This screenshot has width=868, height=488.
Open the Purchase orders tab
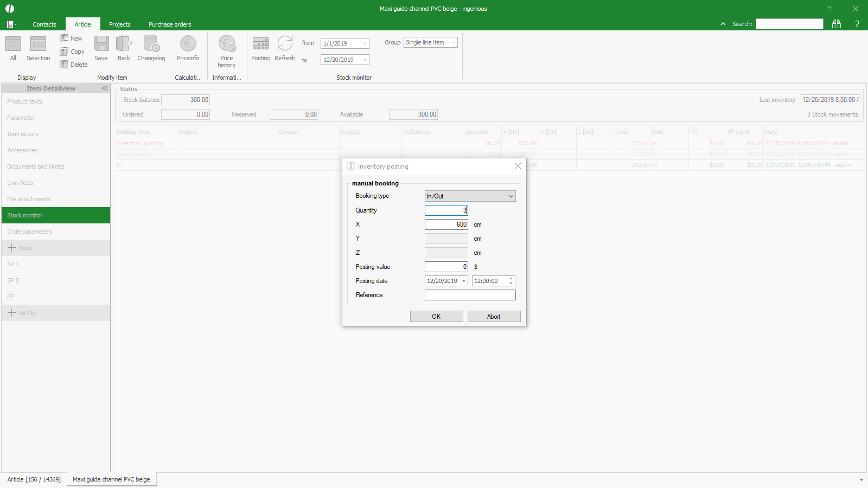170,24
